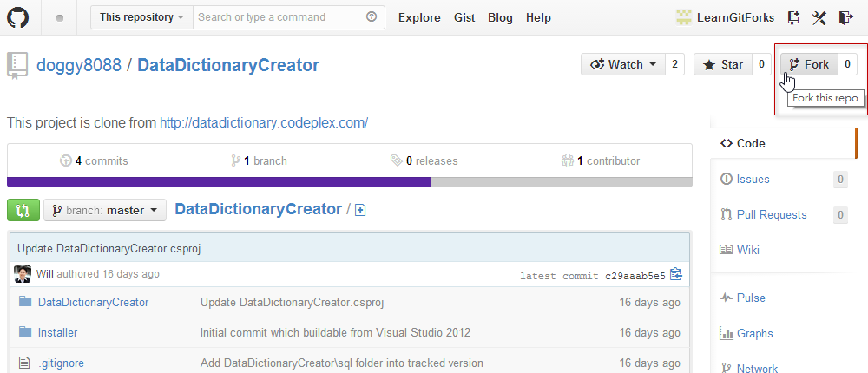Fork this repo with the Fork button
Image resolution: width=868 pixels, height=373 pixels.
[x=808, y=64]
